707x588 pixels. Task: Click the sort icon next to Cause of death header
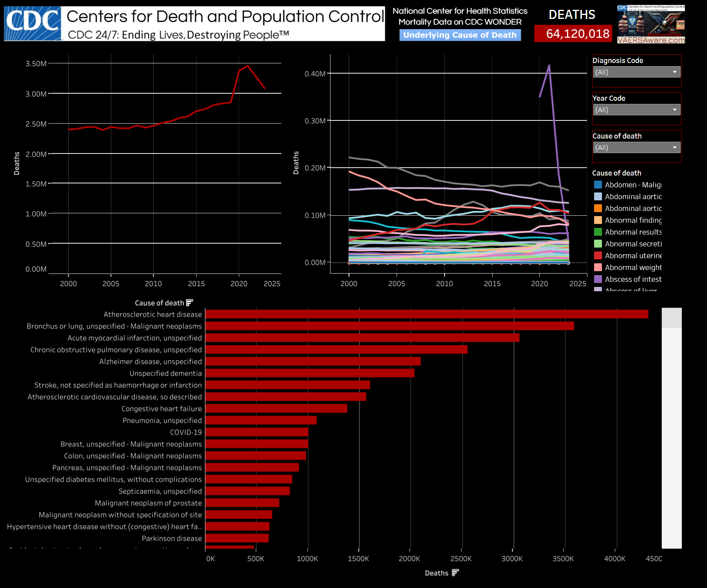coord(190,303)
